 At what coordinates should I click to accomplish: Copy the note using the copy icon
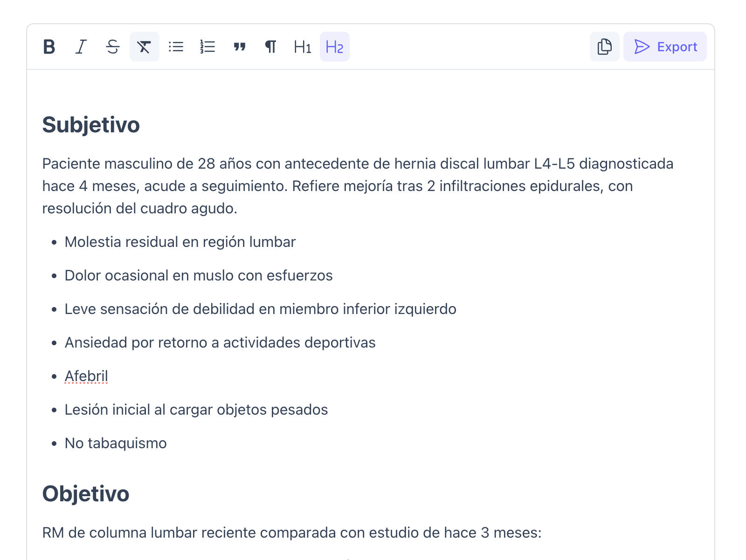click(x=604, y=46)
